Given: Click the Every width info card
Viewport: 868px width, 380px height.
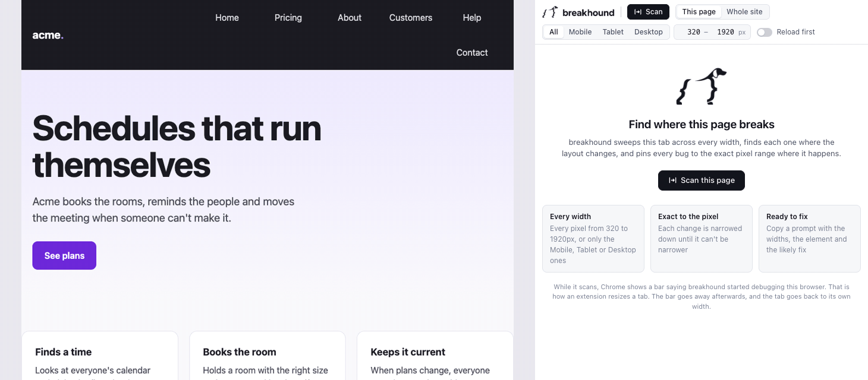Looking at the screenshot, I should point(593,239).
